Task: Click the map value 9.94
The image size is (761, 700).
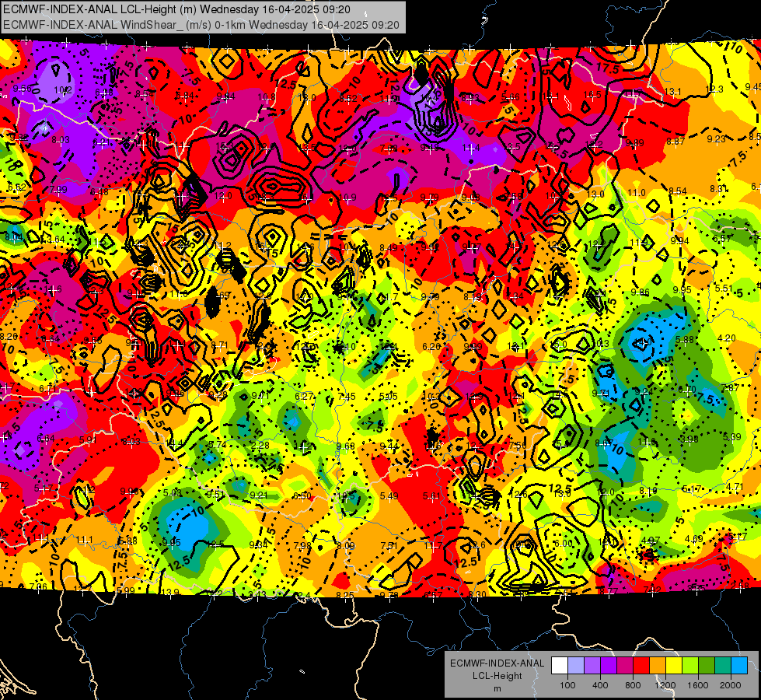Action: [679, 240]
